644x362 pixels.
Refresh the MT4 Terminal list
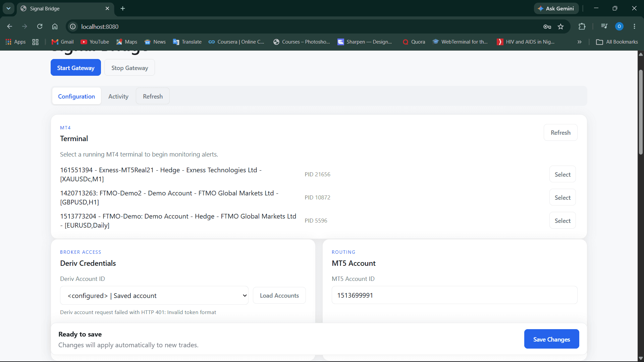coord(560,132)
